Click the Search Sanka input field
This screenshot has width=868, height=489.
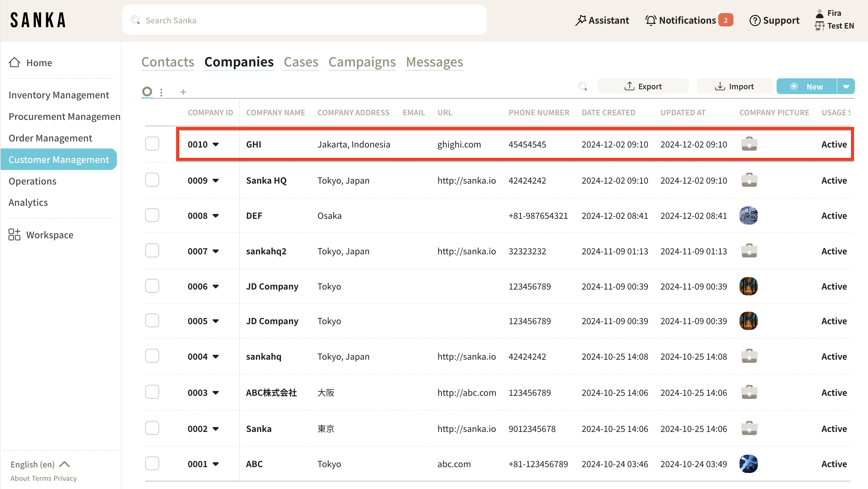(304, 20)
